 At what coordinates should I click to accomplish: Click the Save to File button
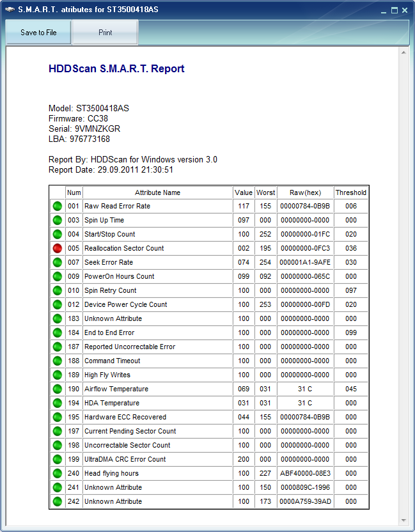tap(38, 32)
